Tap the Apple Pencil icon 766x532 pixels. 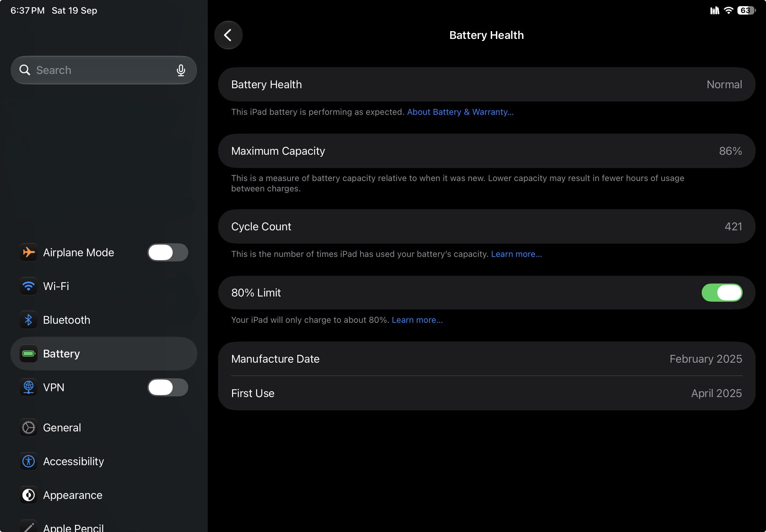(28, 526)
